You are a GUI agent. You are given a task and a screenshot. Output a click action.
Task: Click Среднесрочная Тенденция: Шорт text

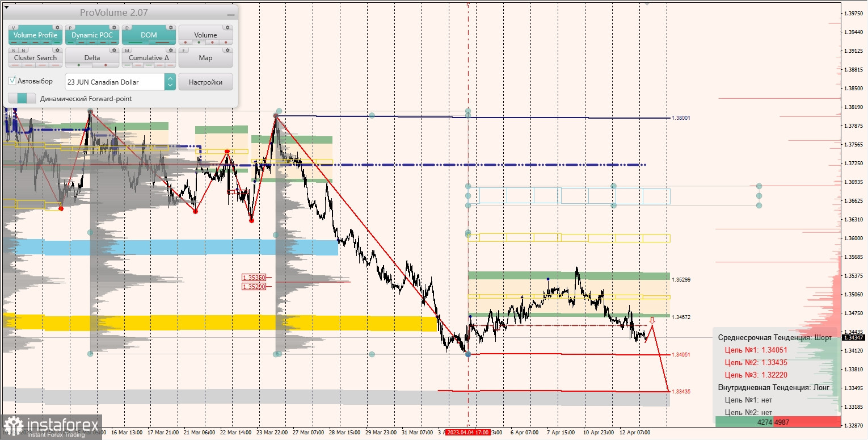click(775, 337)
